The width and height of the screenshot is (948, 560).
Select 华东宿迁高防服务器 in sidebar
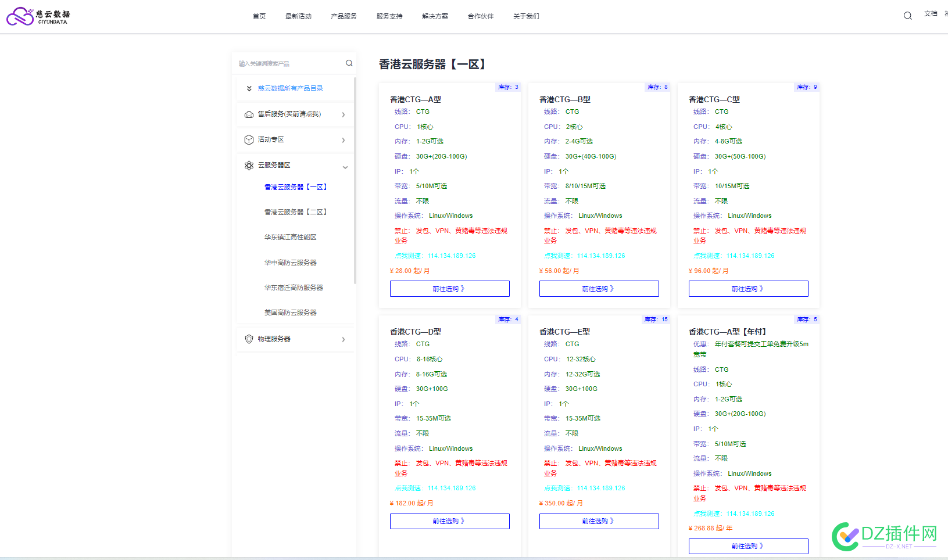click(x=294, y=288)
